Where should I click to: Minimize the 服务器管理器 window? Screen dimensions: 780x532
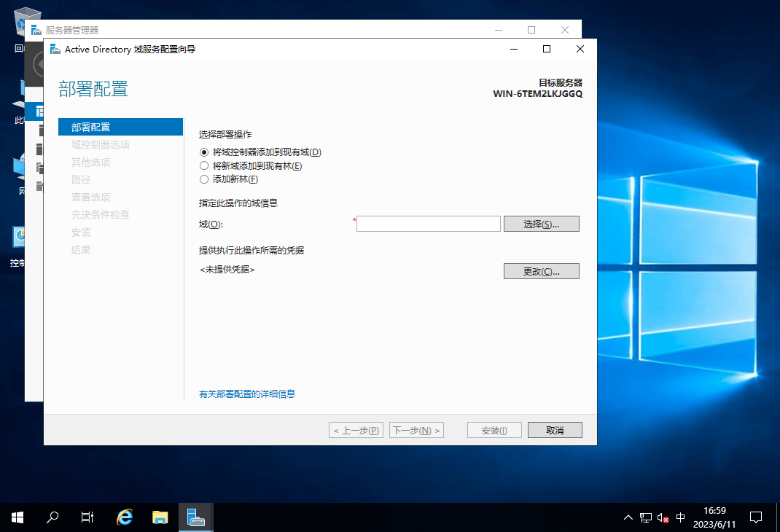coord(499,30)
